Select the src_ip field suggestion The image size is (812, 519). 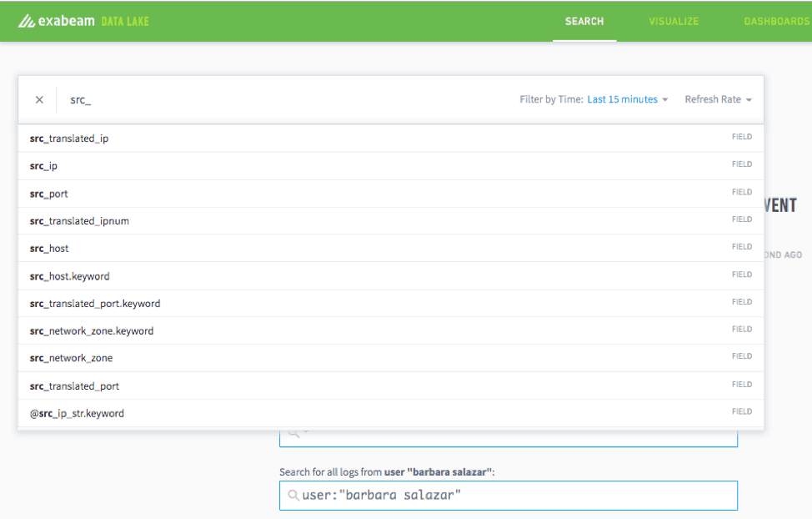coord(43,165)
